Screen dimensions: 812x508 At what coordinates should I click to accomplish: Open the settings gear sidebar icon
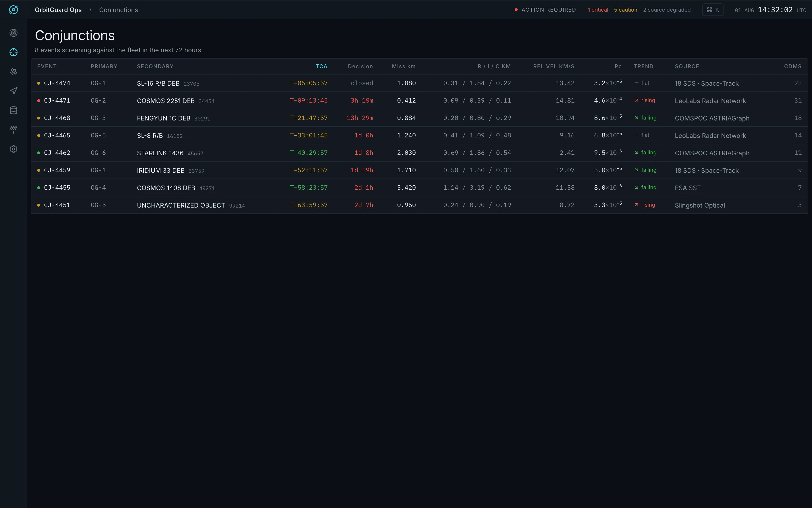(14, 149)
